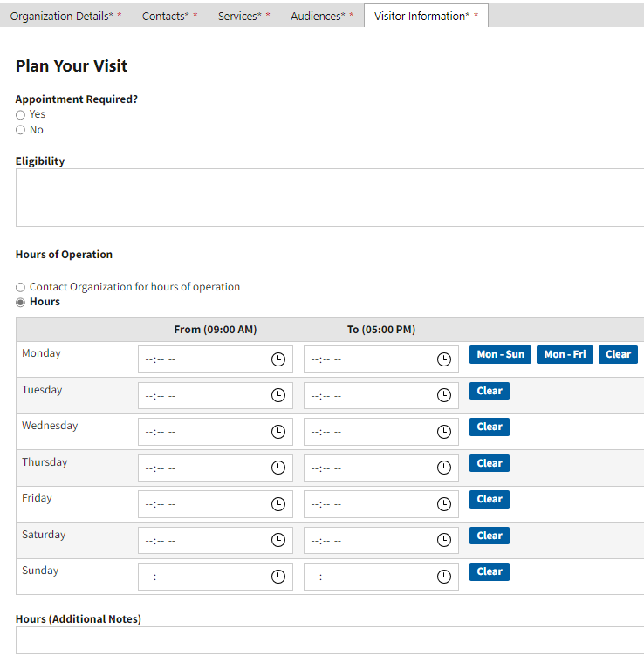Select the Hours radio option

(x=20, y=303)
